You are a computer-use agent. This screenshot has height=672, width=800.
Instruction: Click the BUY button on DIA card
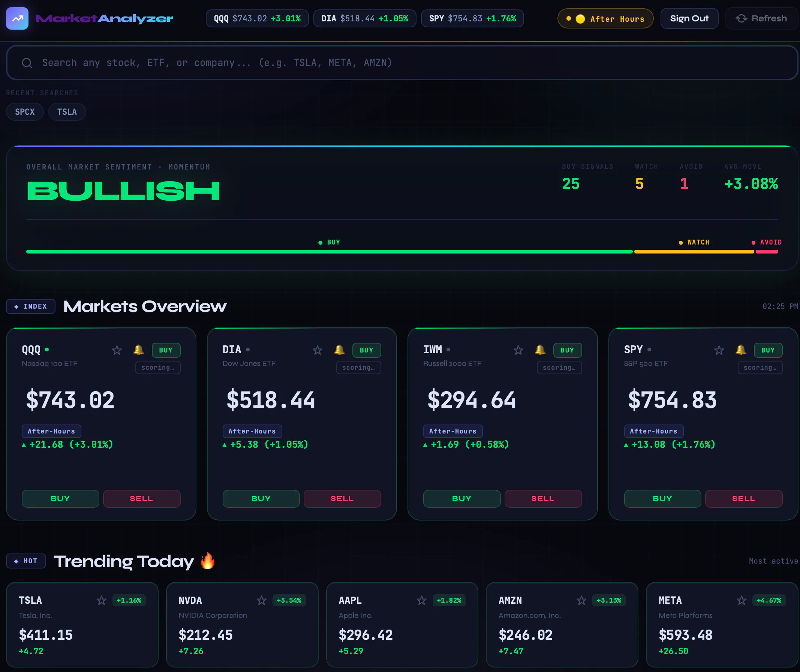[261, 499]
